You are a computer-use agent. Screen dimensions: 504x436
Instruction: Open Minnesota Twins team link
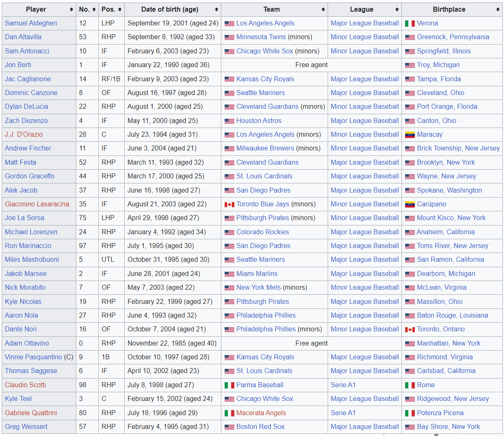pyautogui.click(x=261, y=37)
